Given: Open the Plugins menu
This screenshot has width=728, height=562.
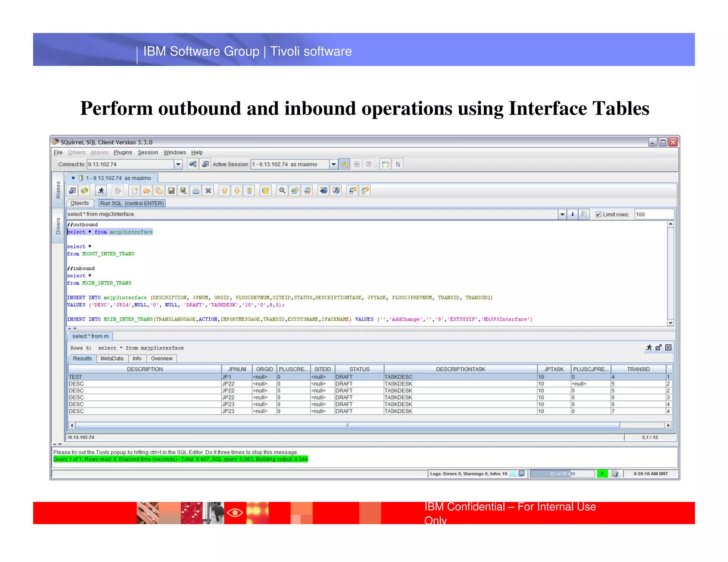Looking at the screenshot, I should (123, 152).
